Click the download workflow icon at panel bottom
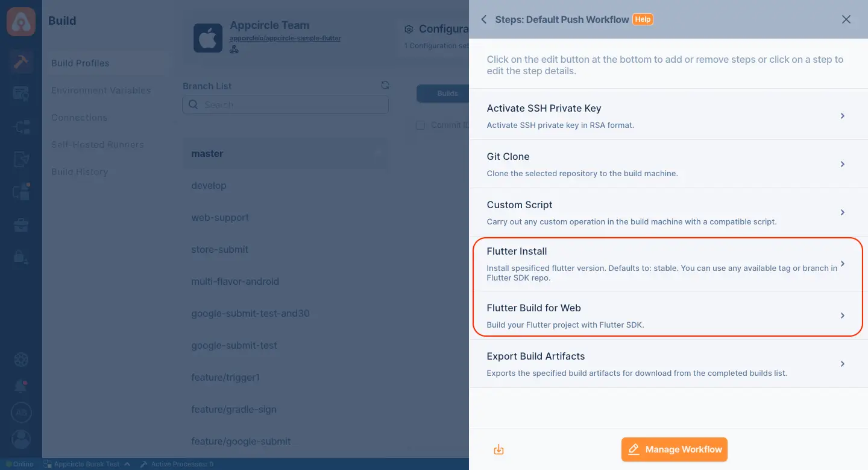Image resolution: width=868 pixels, height=470 pixels. [x=498, y=449]
